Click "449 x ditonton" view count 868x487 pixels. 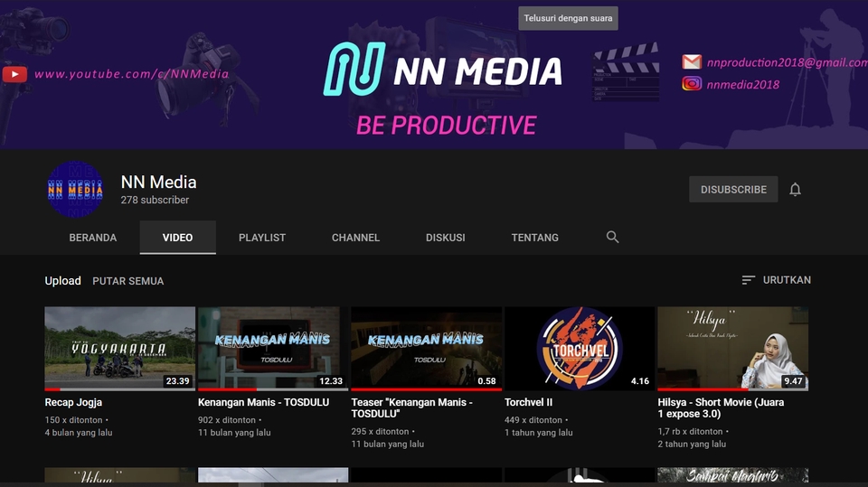[x=533, y=420]
